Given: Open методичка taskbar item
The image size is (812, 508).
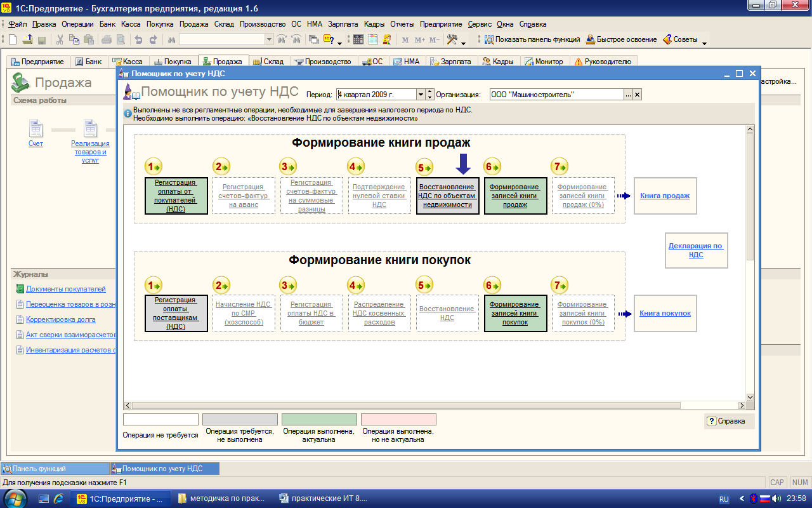Looking at the screenshot, I should click(223, 498).
